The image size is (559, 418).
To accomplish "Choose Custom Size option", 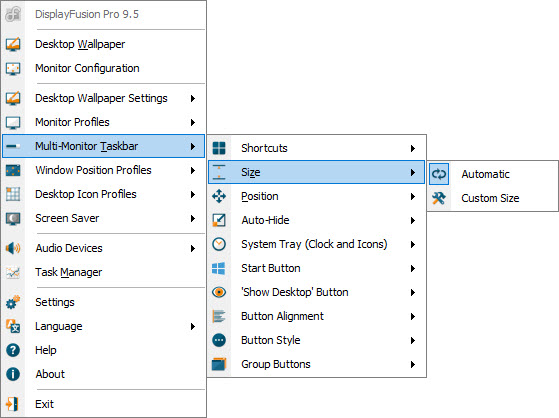I will 493,198.
